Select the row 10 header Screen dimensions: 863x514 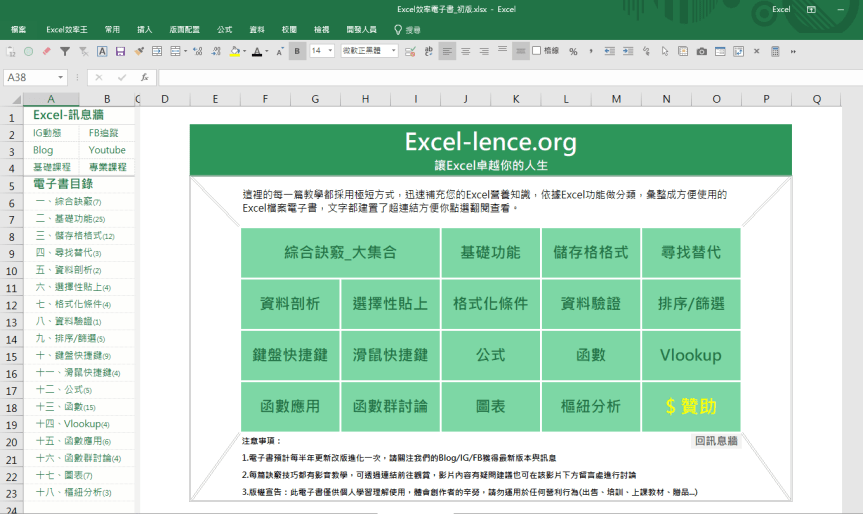[12, 271]
